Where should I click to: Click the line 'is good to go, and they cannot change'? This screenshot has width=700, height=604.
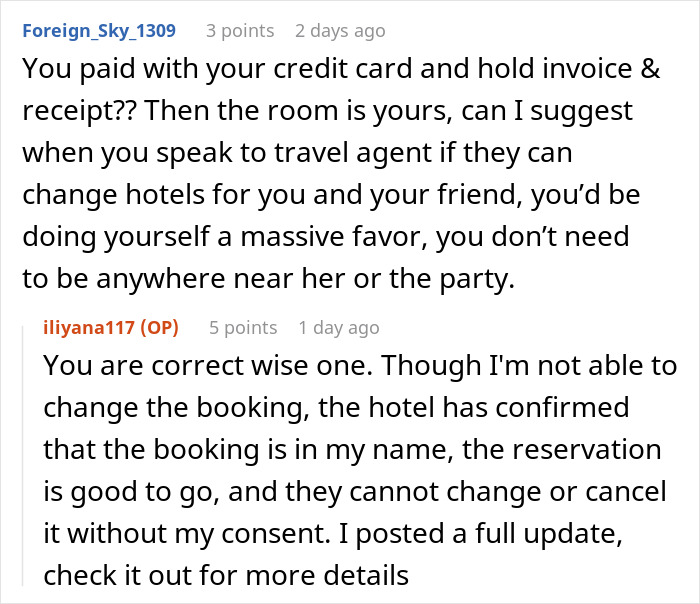[350, 492]
